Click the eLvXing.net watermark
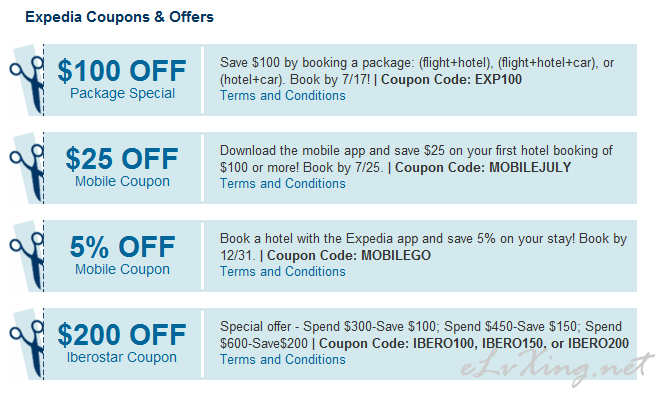Screen dimensions: 665x400 pyautogui.click(x=557, y=366)
